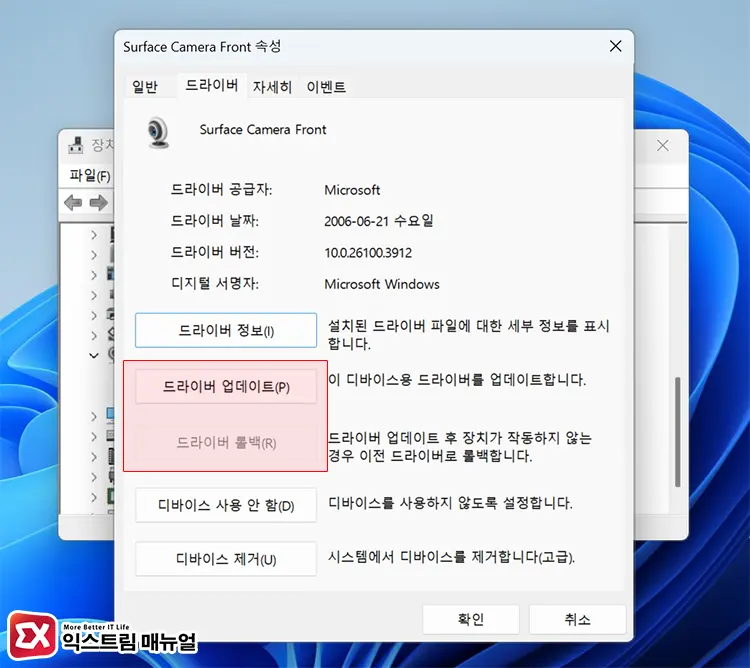Expand the first device category chevron

pyautogui.click(x=94, y=234)
